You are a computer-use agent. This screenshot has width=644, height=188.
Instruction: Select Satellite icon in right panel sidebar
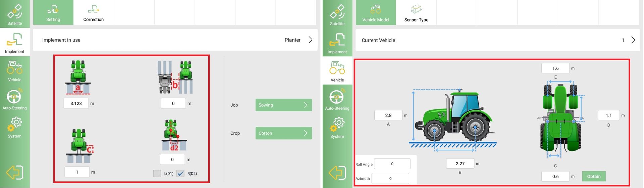[337, 15]
